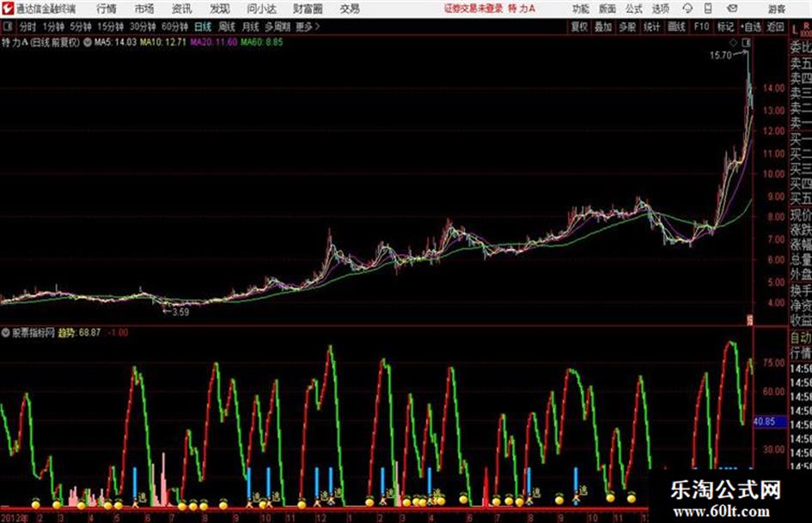Viewport: 812px width, 523px height.
Task: Click the mobile phone icon
Action: pos(708,9)
